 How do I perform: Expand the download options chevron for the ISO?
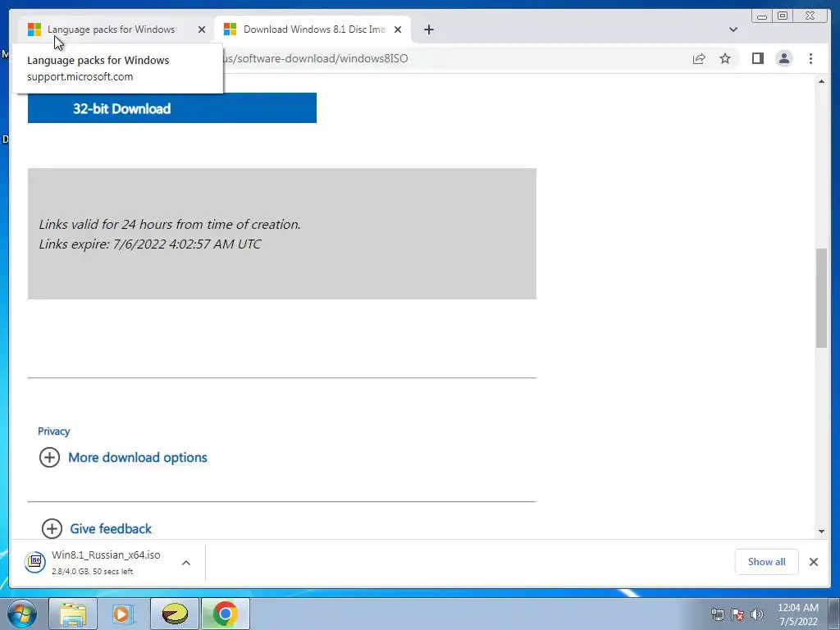pos(186,563)
